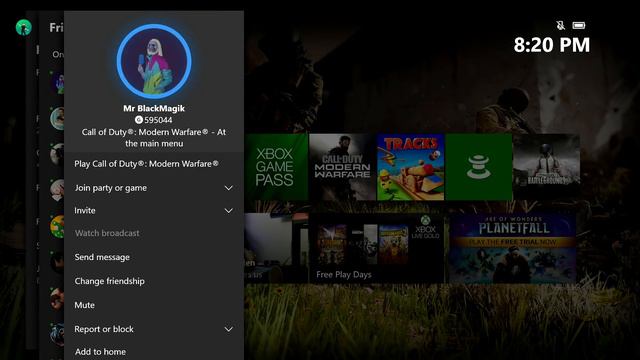Choose Add to home
The image size is (640, 360).
[154, 351]
